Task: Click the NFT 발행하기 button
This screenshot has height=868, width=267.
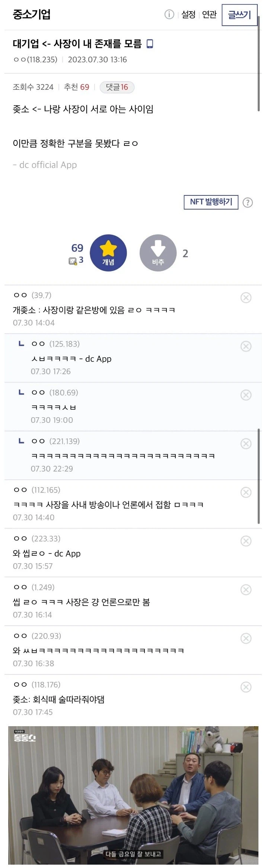Action: [x=212, y=202]
